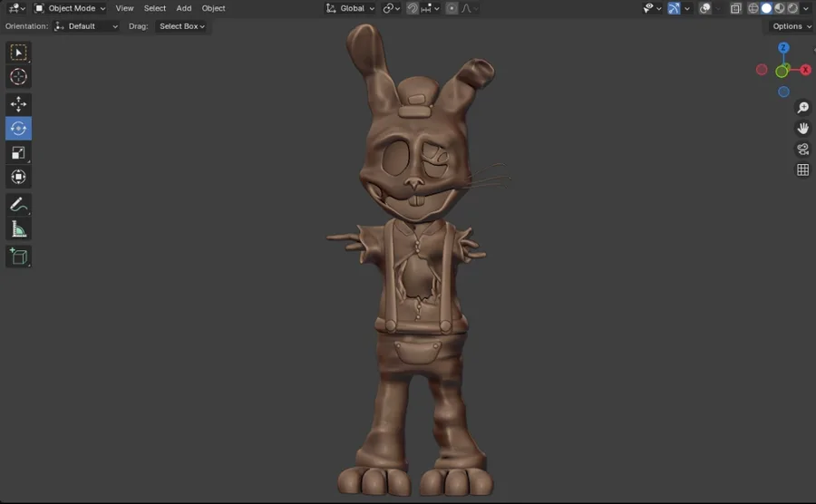Open the Select menu
Image resolution: width=816 pixels, height=504 pixels.
click(154, 8)
